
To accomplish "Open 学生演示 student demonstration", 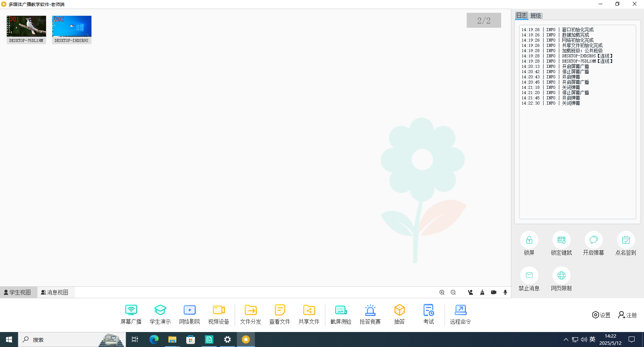I will (160, 314).
